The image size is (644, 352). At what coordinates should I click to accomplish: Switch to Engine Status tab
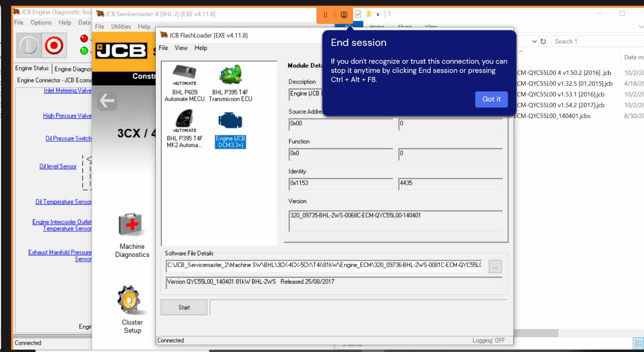pyautogui.click(x=32, y=68)
